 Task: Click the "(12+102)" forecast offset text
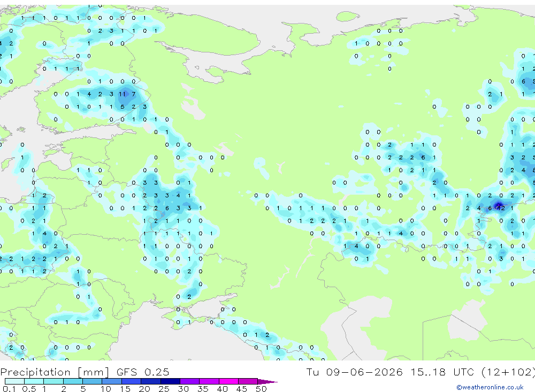pyautogui.click(x=508, y=372)
